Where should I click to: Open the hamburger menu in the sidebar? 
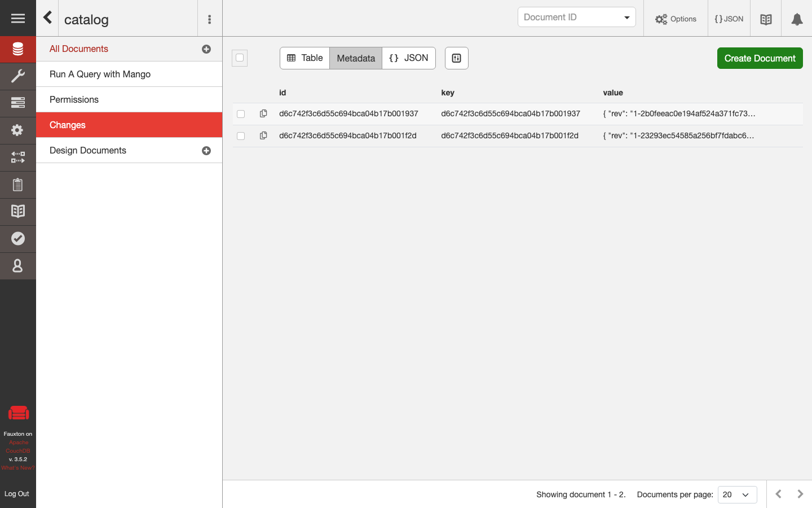pyautogui.click(x=18, y=19)
